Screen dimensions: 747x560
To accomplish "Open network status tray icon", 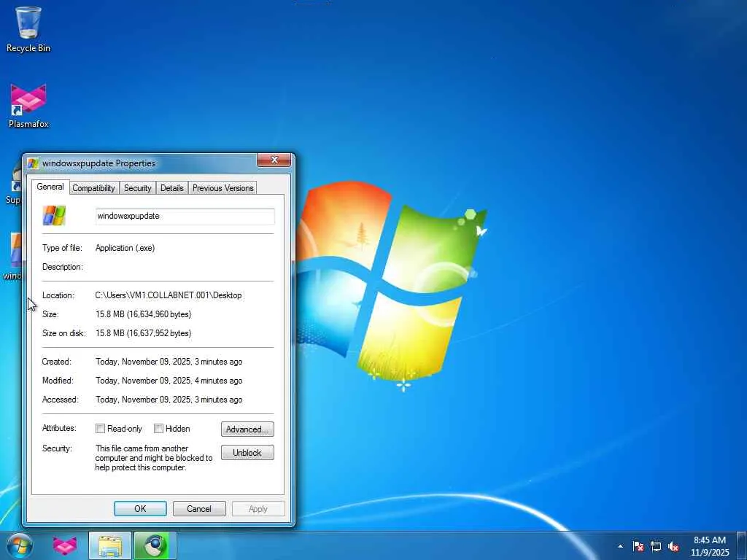I will 656,546.
